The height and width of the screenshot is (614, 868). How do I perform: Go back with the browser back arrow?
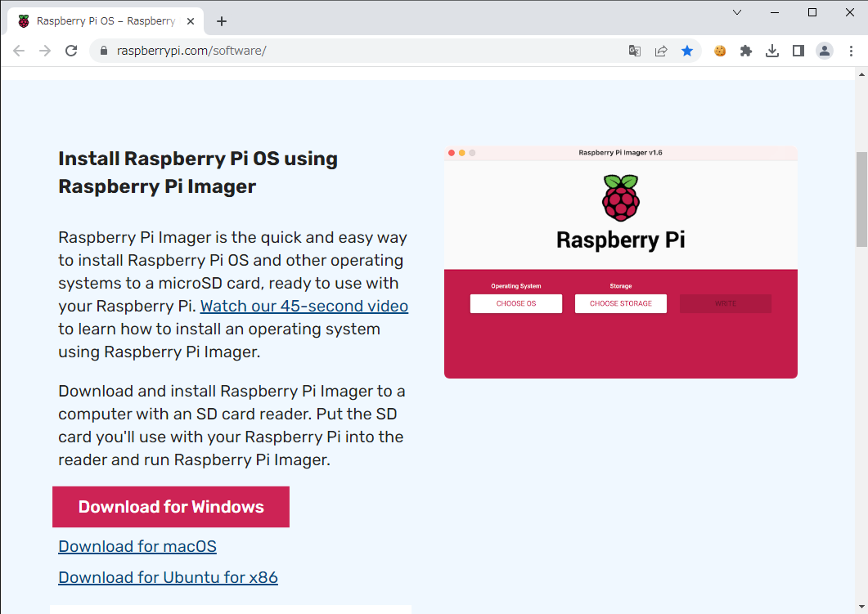tap(19, 51)
